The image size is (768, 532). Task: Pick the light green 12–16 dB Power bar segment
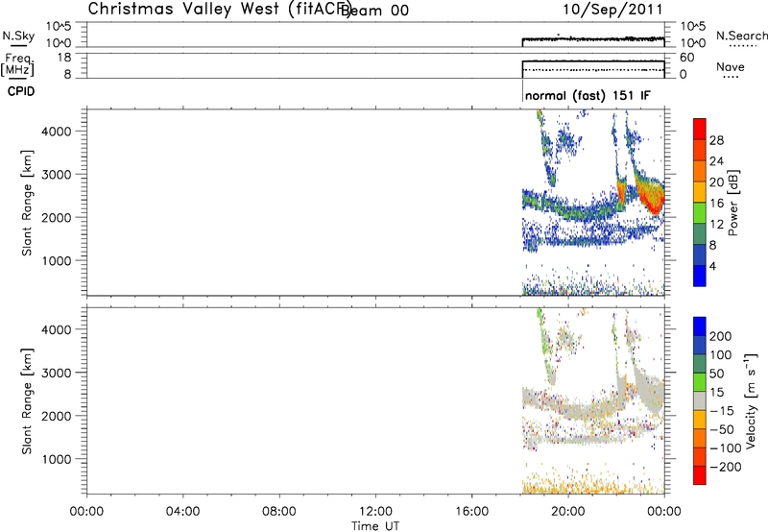pyautogui.click(x=700, y=213)
